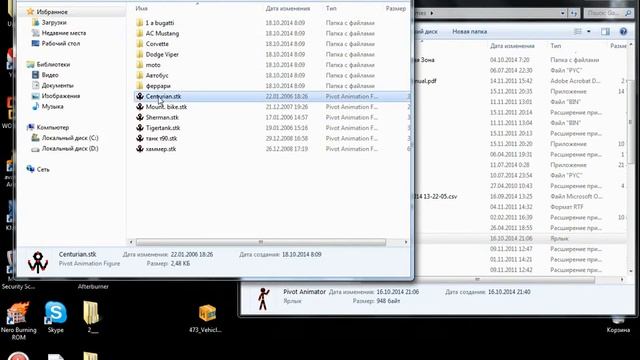Screen dimensions: 640x360
Task: Open the Автобус folder
Action: tap(157, 76)
